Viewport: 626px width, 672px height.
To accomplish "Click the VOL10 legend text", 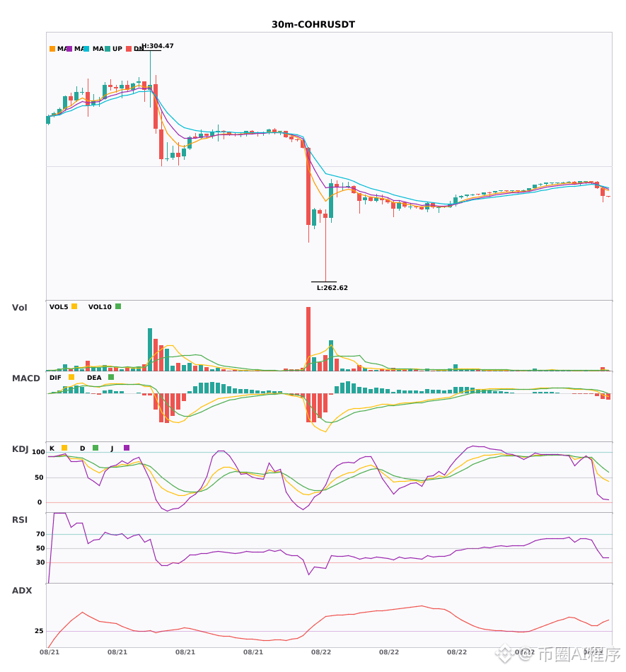I will click(100, 307).
